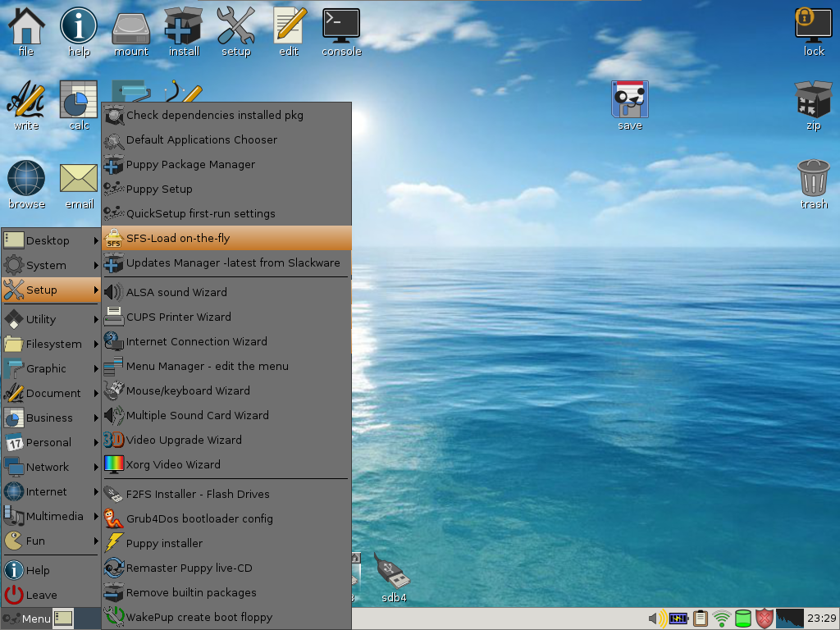Start Puppy installer from menu
This screenshot has width=840, height=630.
[x=226, y=544]
